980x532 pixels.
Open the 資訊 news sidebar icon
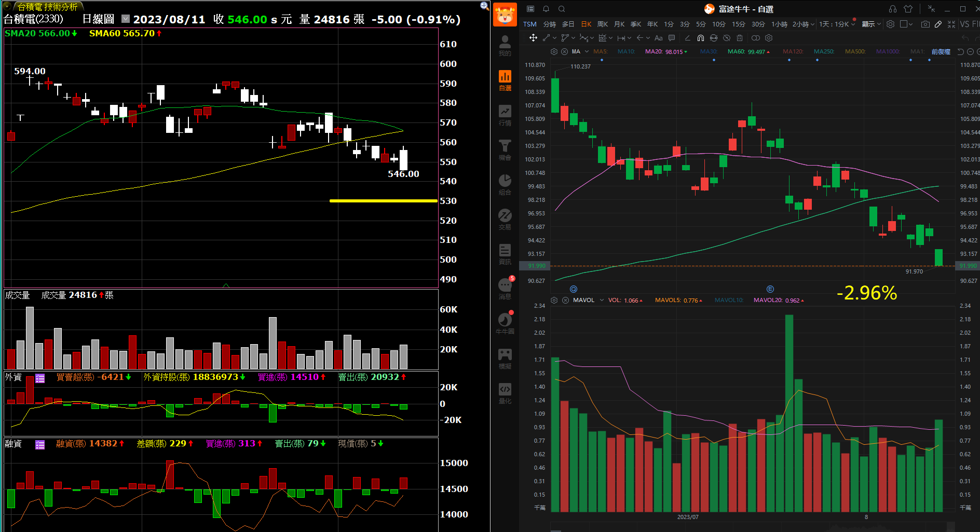coord(505,254)
